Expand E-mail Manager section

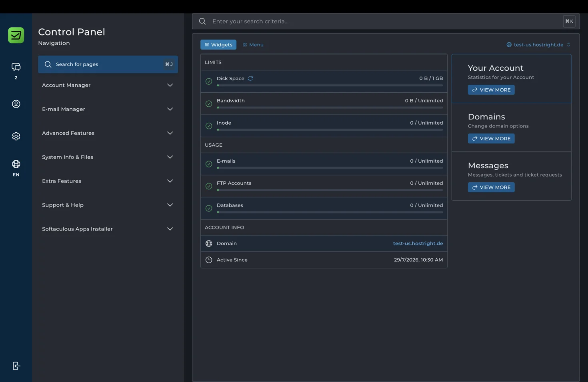[108, 109]
